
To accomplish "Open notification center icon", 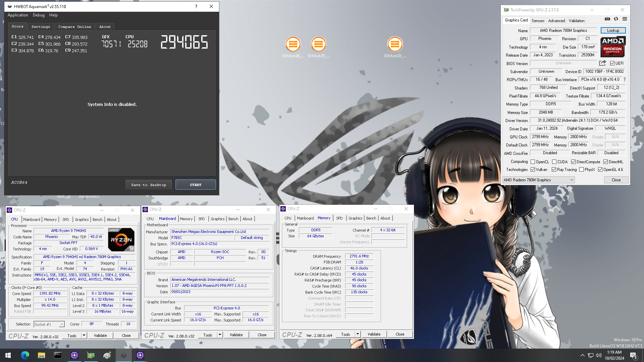I will click(634, 356).
